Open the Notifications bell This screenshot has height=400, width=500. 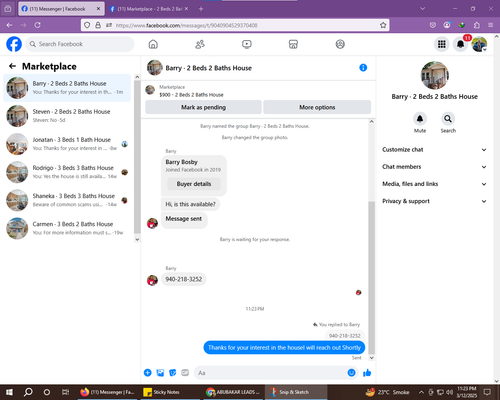click(x=460, y=44)
